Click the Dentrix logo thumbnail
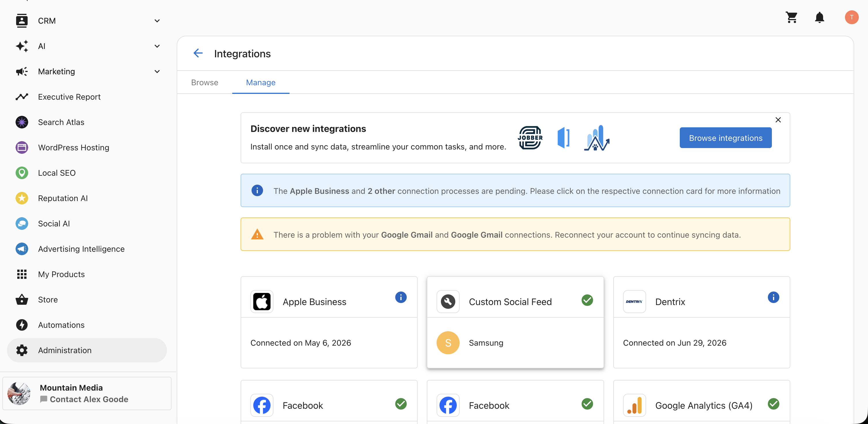868x424 pixels. pyautogui.click(x=634, y=302)
